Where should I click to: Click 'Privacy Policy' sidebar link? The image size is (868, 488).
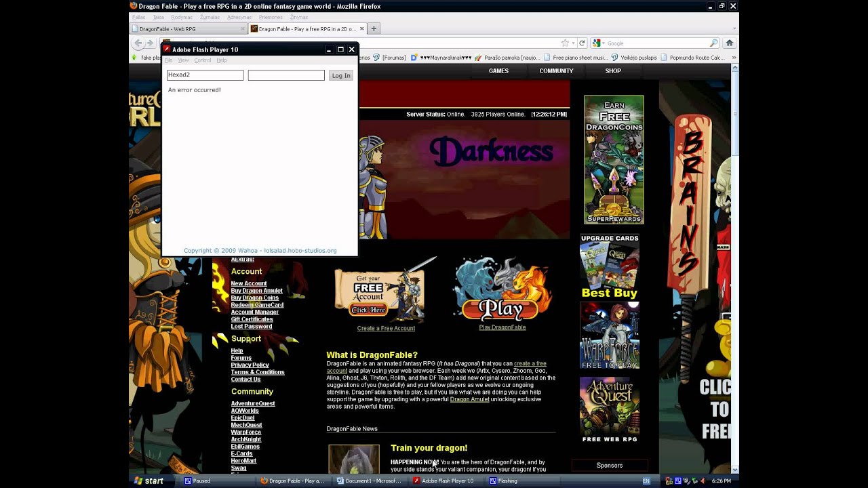tap(250, 365)
